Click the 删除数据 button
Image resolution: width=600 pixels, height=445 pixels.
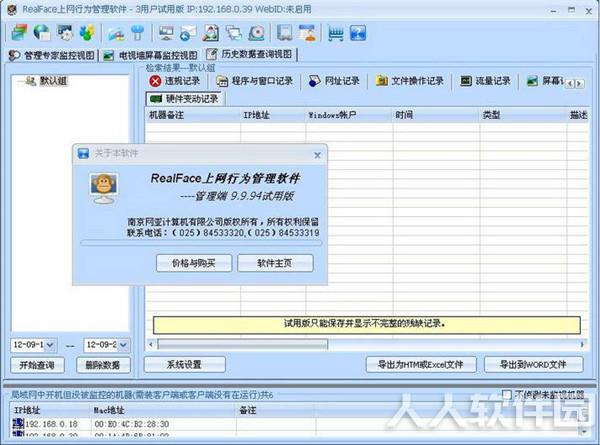(x=103, y=365)
